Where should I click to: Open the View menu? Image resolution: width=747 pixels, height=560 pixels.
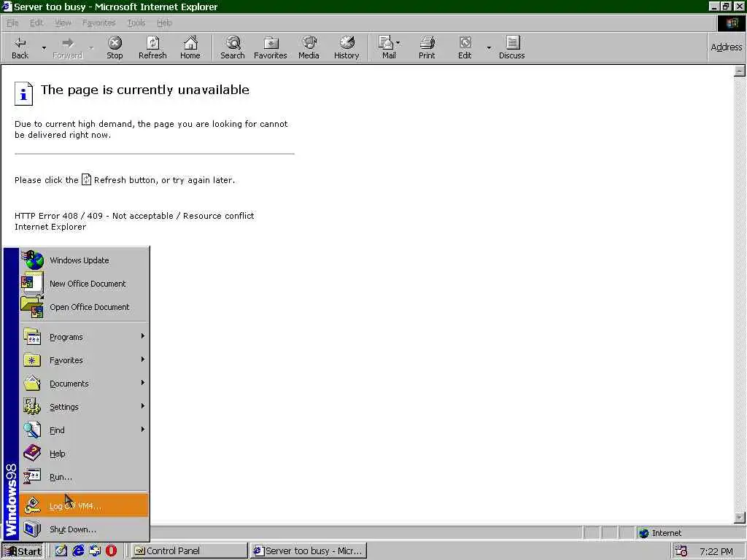coord(63,23)
